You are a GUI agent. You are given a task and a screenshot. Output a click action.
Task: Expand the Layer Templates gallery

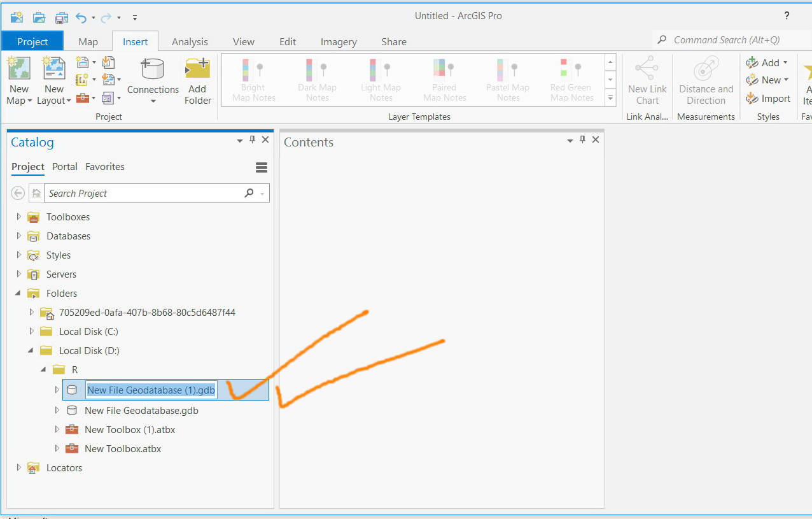[611, 98]
